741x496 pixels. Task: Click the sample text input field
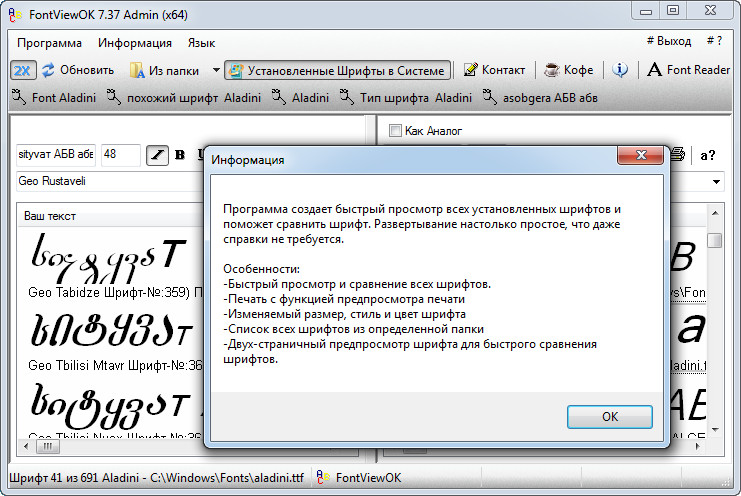click(56, 154)
